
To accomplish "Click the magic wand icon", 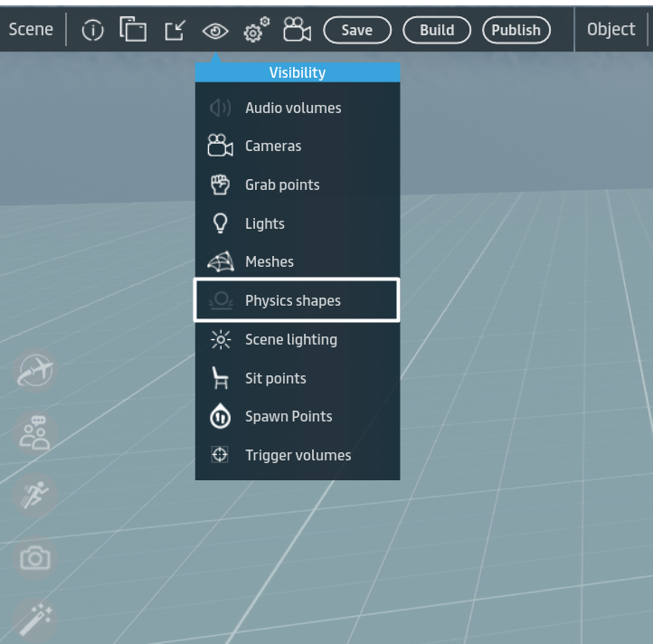I will point(35,620).
